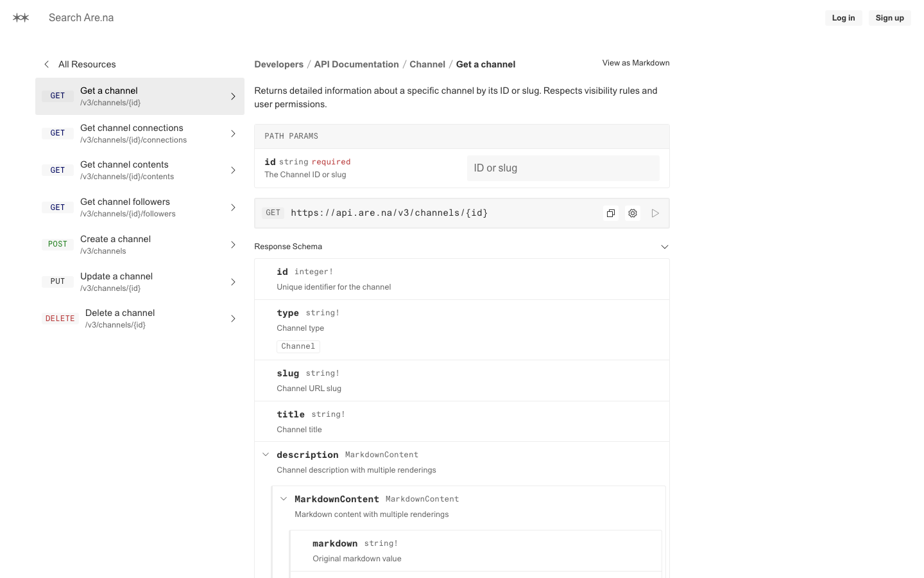
Task: Click 'Unique identifier for the channel' text
Action: click(334, 287)
